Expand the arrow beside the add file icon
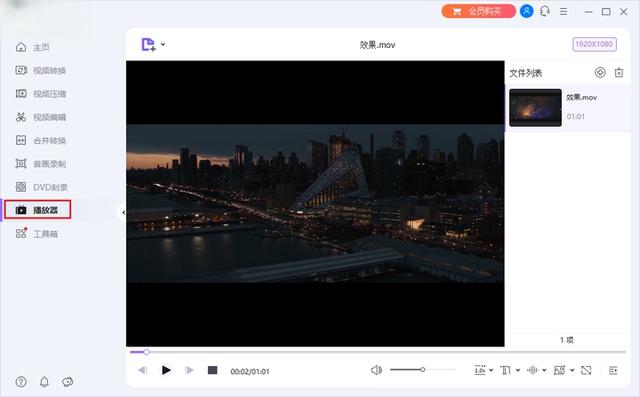 (x=163, y=44)
